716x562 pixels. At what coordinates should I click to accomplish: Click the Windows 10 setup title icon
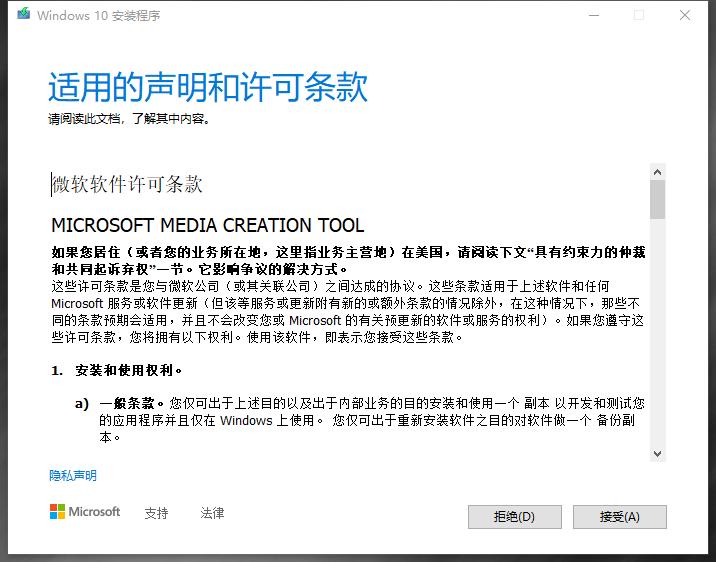pos(24,14)
